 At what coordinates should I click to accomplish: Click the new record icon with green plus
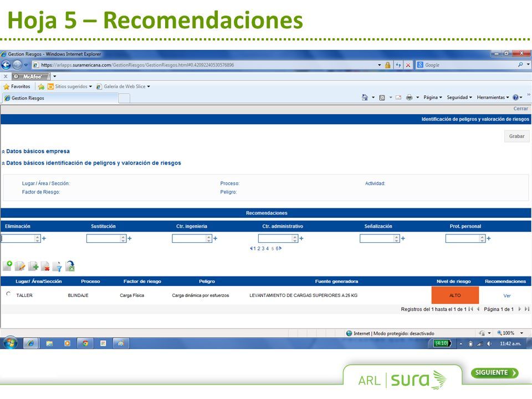pyautogui.click(x=7, y=265)
